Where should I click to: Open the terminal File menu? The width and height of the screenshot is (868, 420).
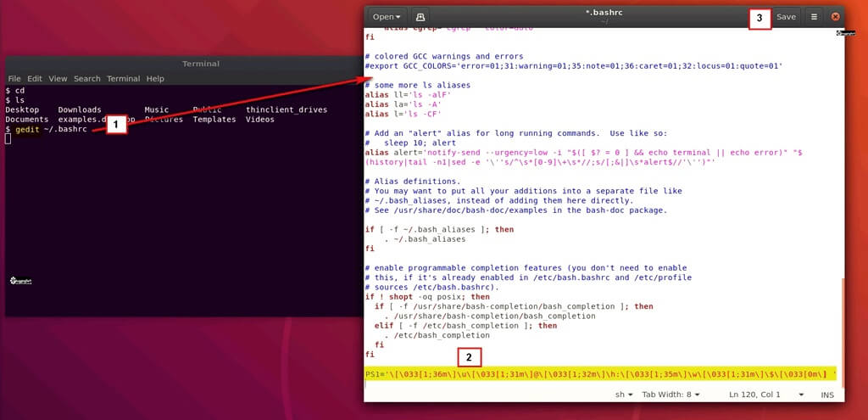(x=14, y=79)
